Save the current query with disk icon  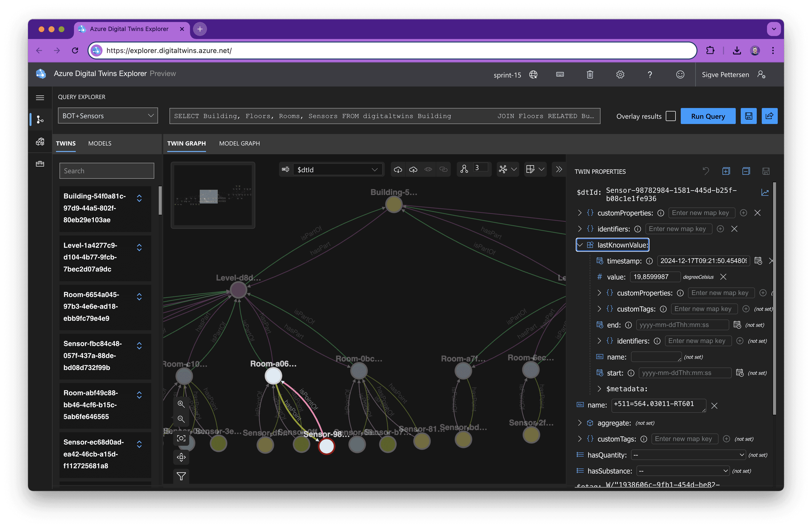point(748,116)
